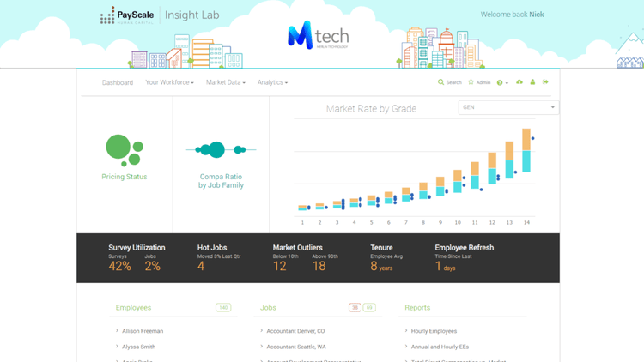Screen dimensions: 644x362
Task: Click the Tenure 8 years value
Action: (381, 267)
